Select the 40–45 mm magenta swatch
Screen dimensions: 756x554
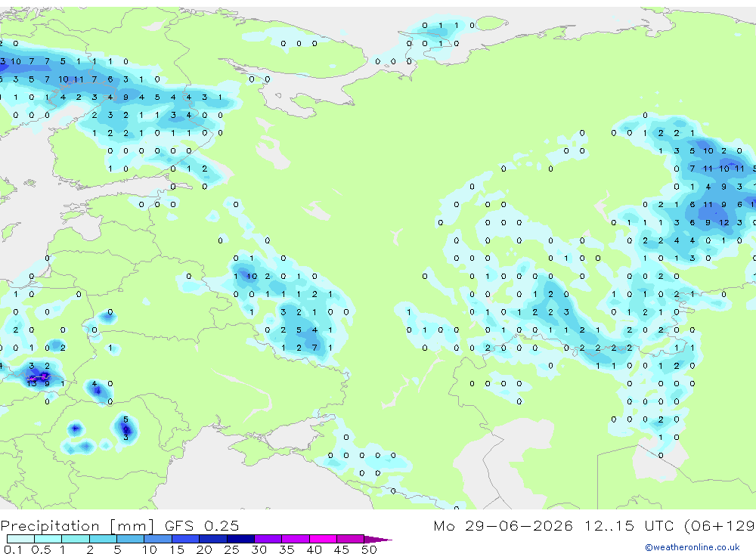(323, 539)
